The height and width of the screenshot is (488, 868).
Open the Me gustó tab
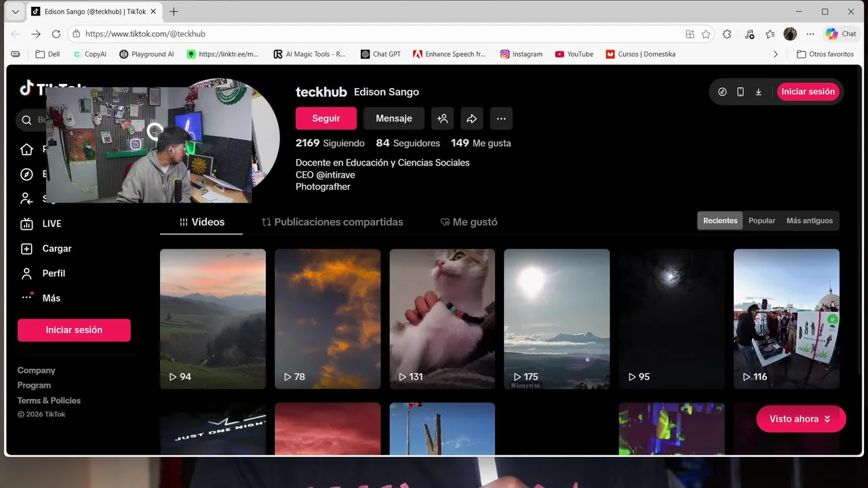(x=469, y=222)
